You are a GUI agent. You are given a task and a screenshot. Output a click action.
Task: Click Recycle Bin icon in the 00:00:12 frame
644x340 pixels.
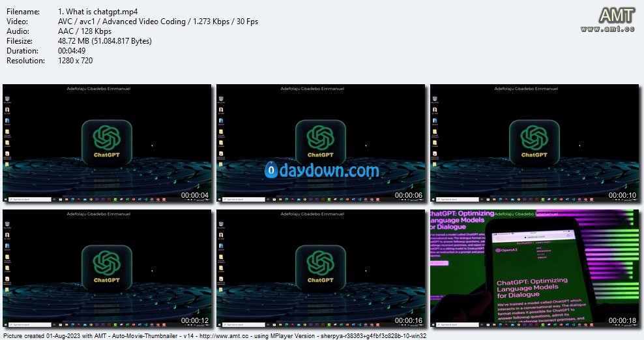(x=7, y=225)
